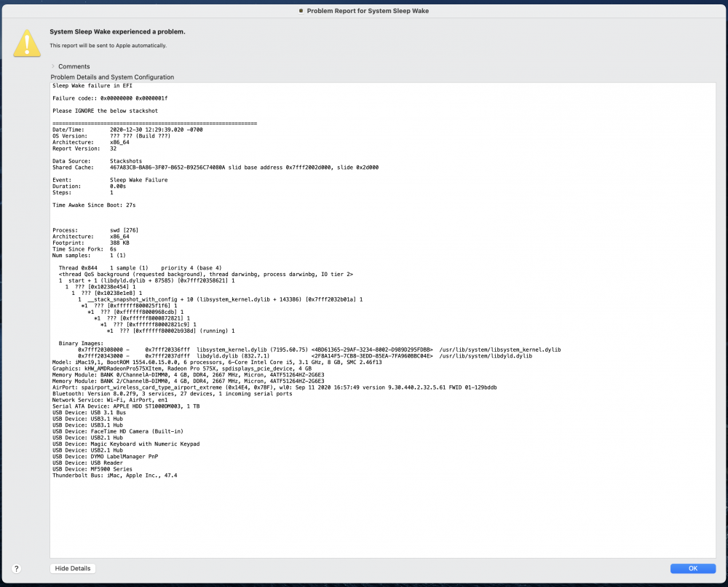This screenshot has width=728, height=587.
Task: Click the yellow warning triangle icon
Action: [x=27, y=43]
